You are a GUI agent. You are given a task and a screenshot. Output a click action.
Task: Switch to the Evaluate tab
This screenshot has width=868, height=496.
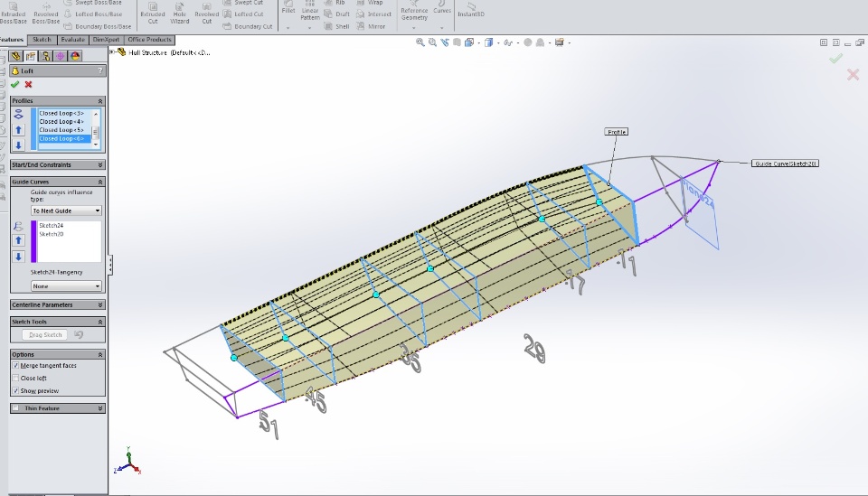click(x=72, y=40)
